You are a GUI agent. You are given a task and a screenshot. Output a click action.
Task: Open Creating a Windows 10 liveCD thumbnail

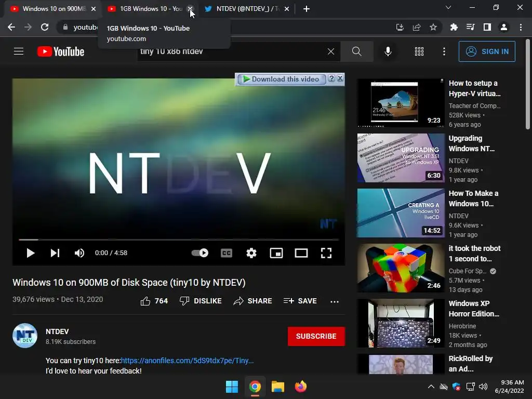click(401, 213)
